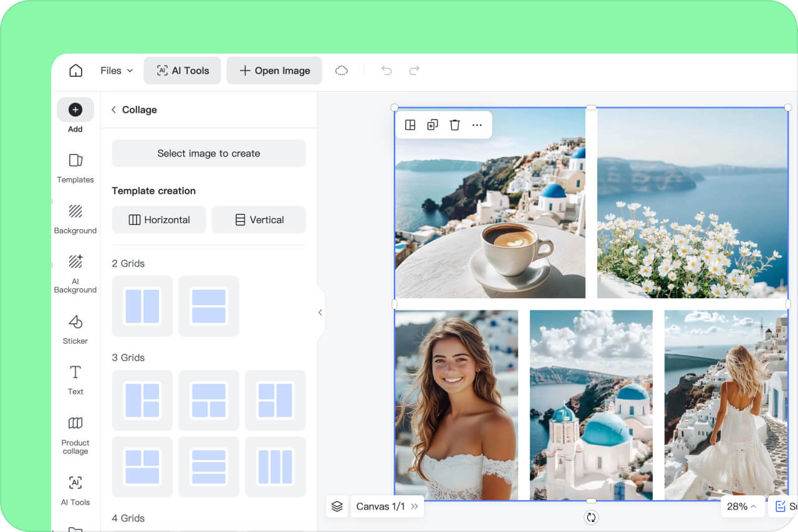Click the Template creation heading
This screenshot has height=532, width=798.
coord(154,191)
